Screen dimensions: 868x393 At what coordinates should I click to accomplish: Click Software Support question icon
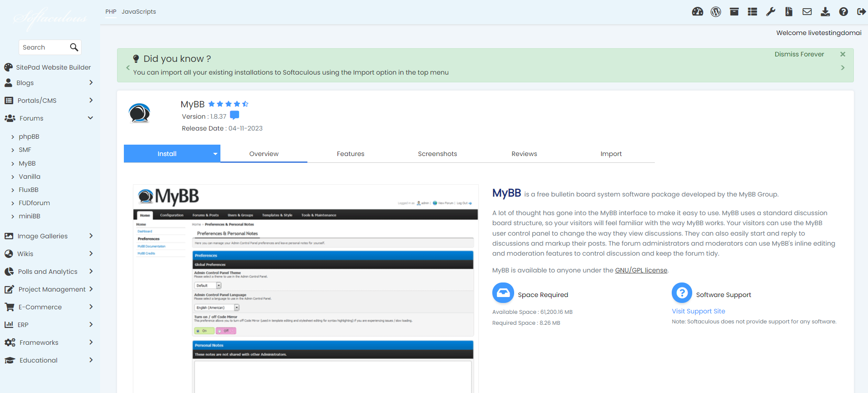point(682,293)
